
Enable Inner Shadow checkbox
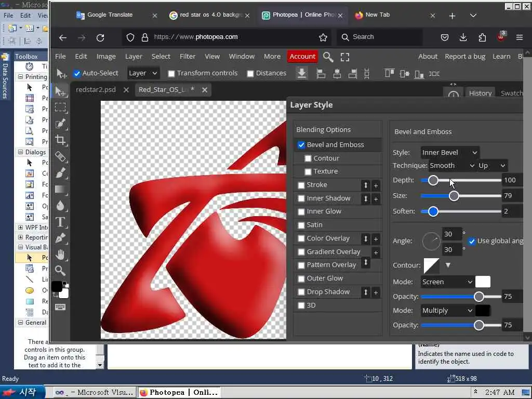301,198
